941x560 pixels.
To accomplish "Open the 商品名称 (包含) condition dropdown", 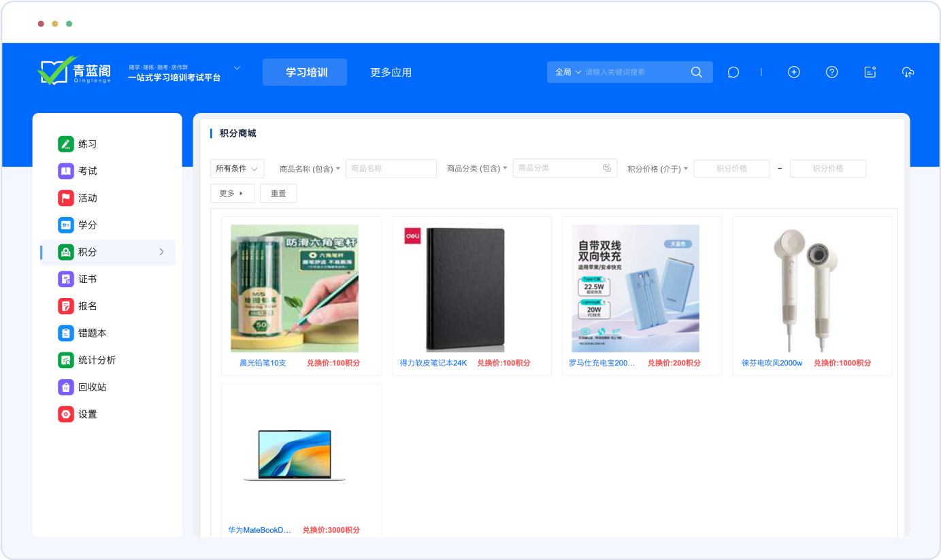I will (310, 169).
